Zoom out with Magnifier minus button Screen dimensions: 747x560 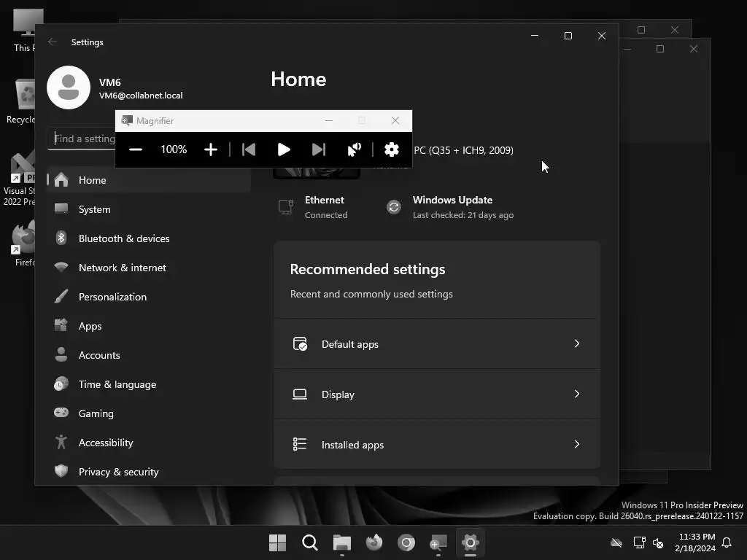[136, 149]
